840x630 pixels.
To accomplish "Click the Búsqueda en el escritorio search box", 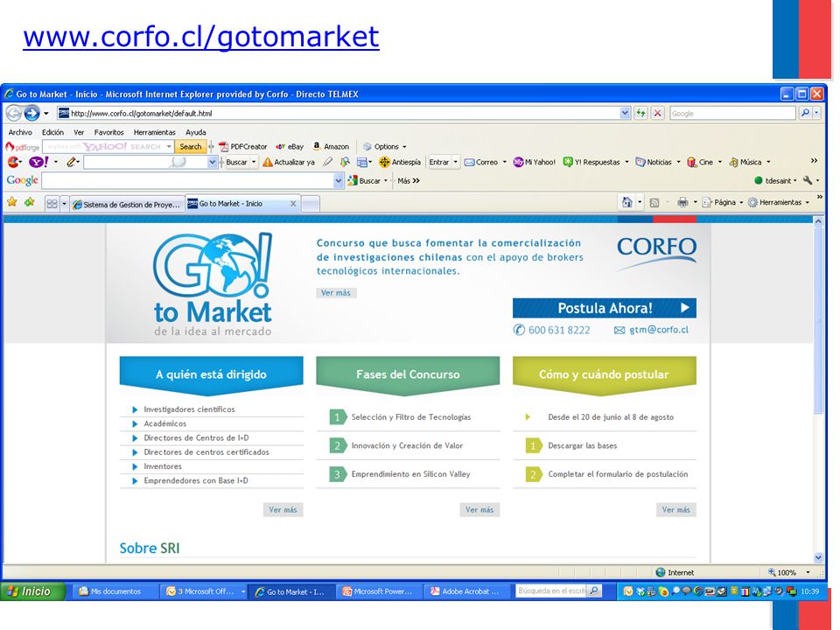I will [x=552, y=591].
